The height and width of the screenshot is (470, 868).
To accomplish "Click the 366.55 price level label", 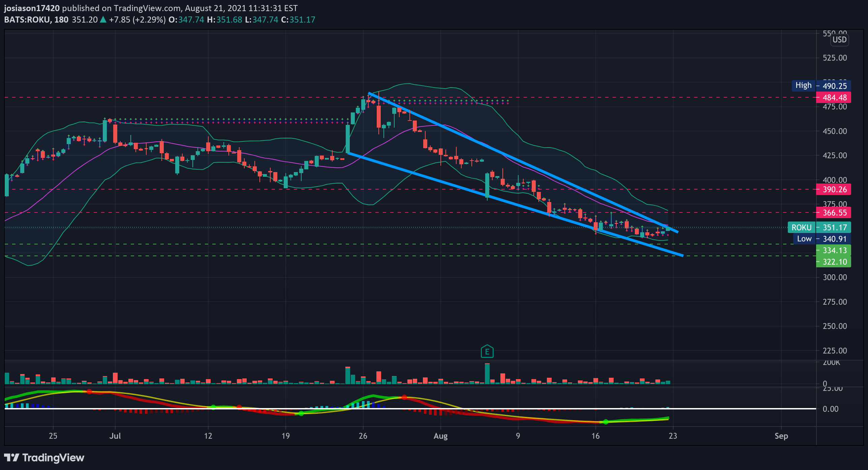I will tap(834, 213).
